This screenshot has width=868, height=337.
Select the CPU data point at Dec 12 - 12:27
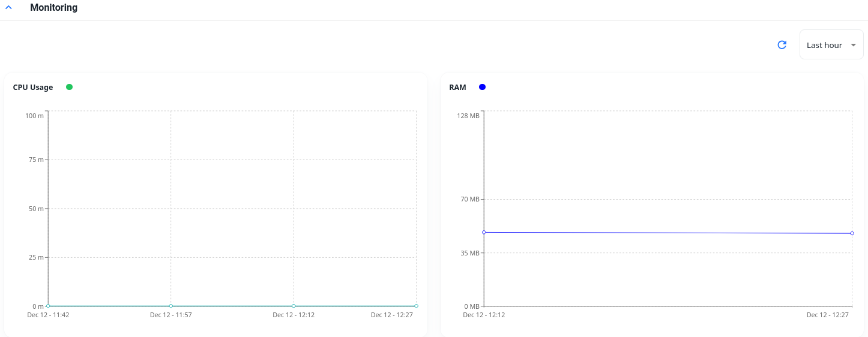point(416,306)
